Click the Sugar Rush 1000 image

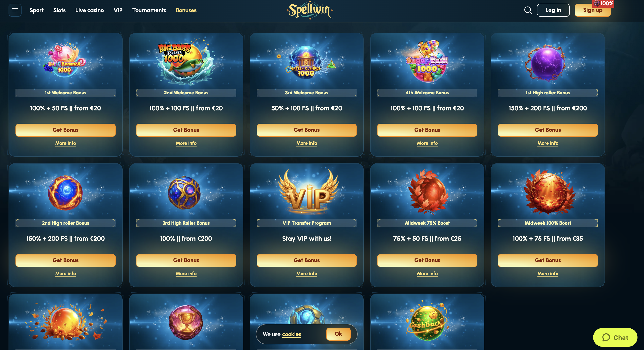tap(427, 61)
